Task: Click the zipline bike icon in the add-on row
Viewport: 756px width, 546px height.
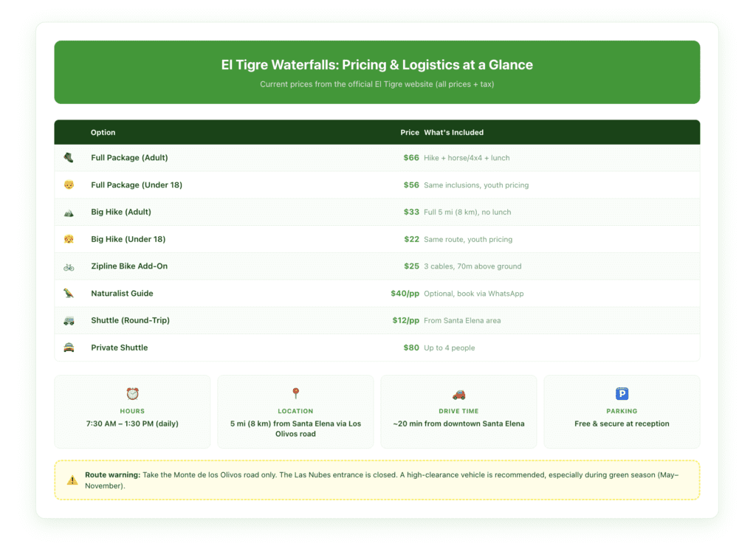Action: coord(70,266)
